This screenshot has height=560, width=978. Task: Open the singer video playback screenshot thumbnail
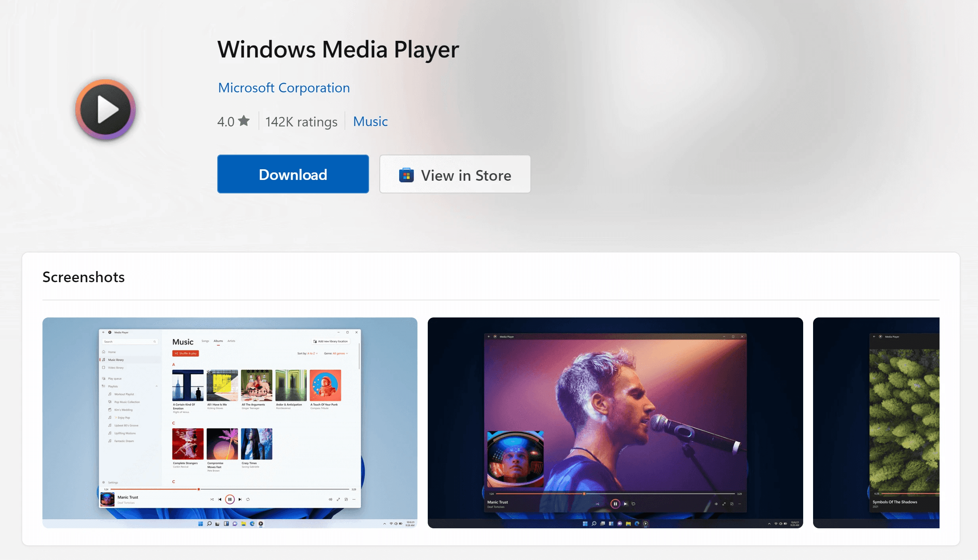pos(615,422)
